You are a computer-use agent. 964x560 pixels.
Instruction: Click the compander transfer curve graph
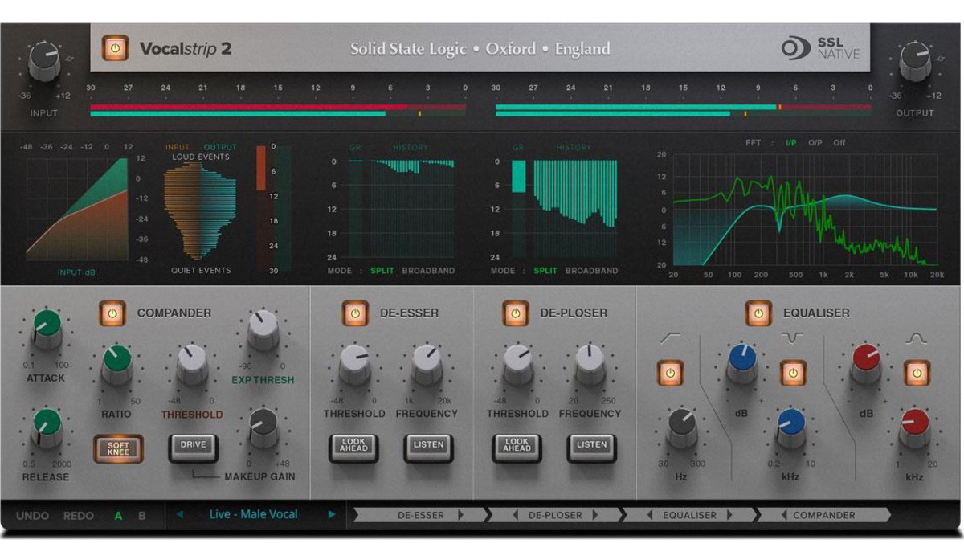coord(77,211)
